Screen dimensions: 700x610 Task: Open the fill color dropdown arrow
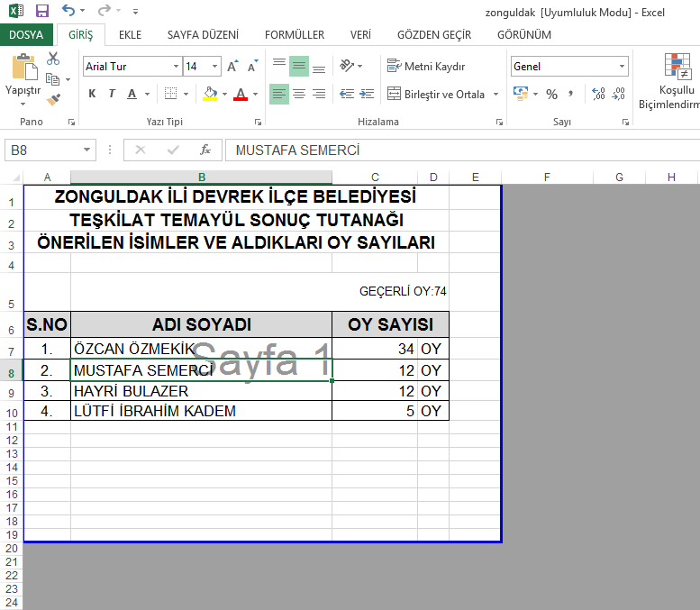[224, 94]
